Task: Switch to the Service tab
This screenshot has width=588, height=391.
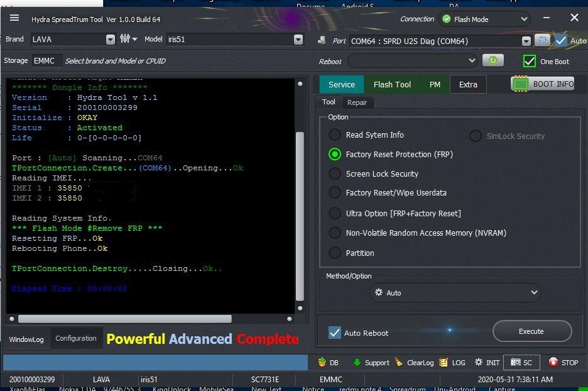Action: [342, 84]
